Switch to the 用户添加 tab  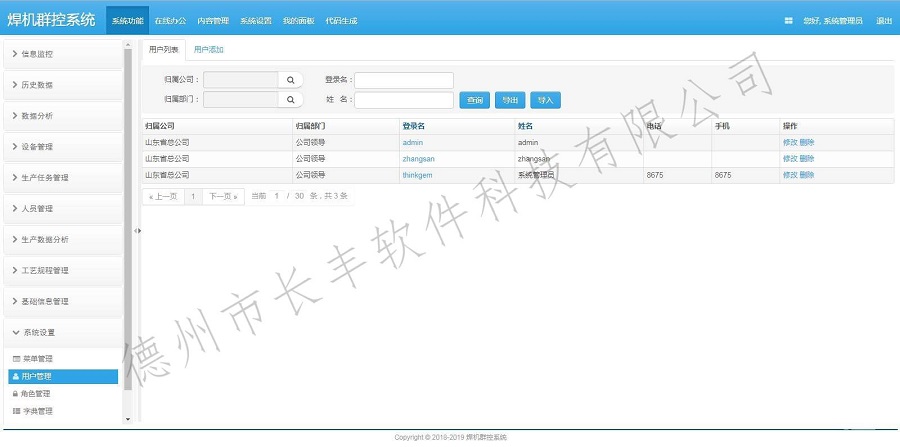209,49
